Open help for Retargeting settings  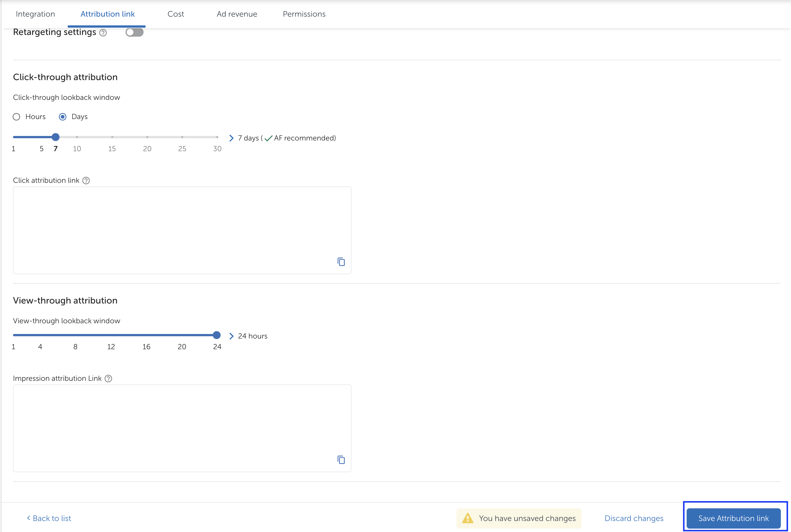click(x=103, y=32)
